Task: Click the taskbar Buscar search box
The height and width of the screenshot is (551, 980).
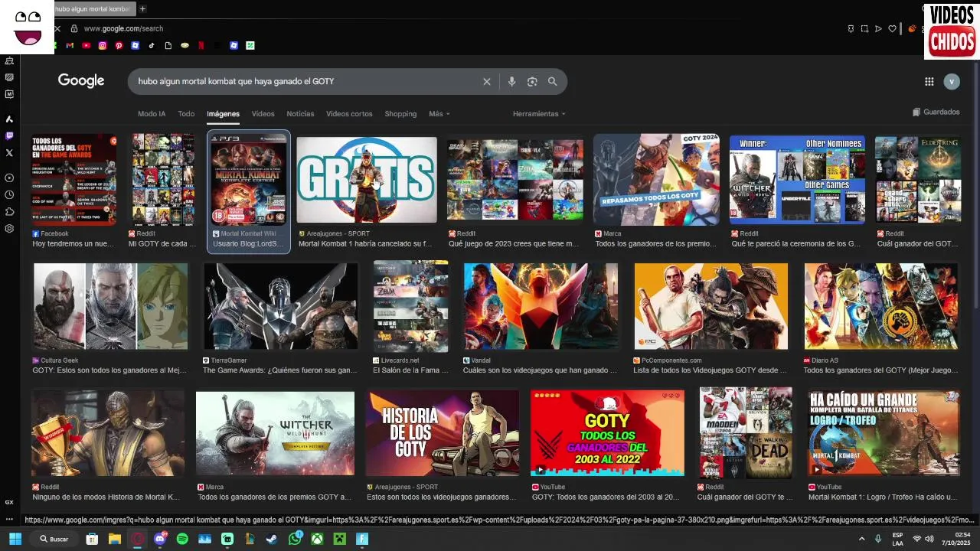Action: (56, 539)
